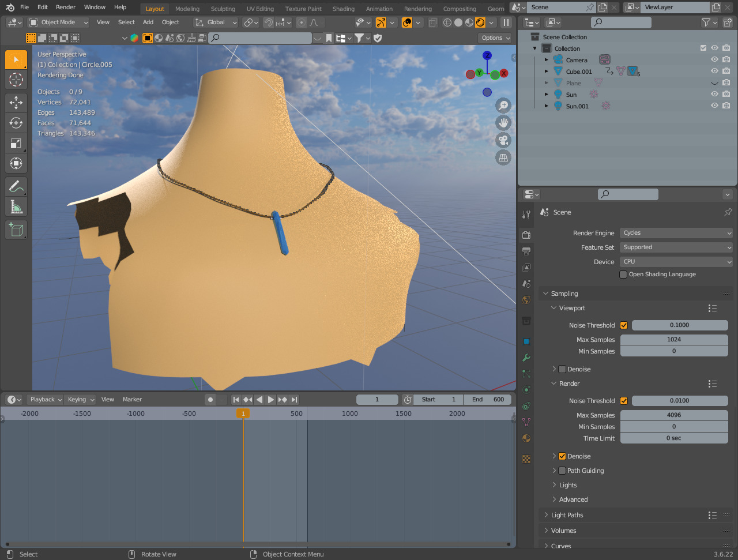Select the Annotate tool
The image size is (738, 560).
click(x=16, y=186)
